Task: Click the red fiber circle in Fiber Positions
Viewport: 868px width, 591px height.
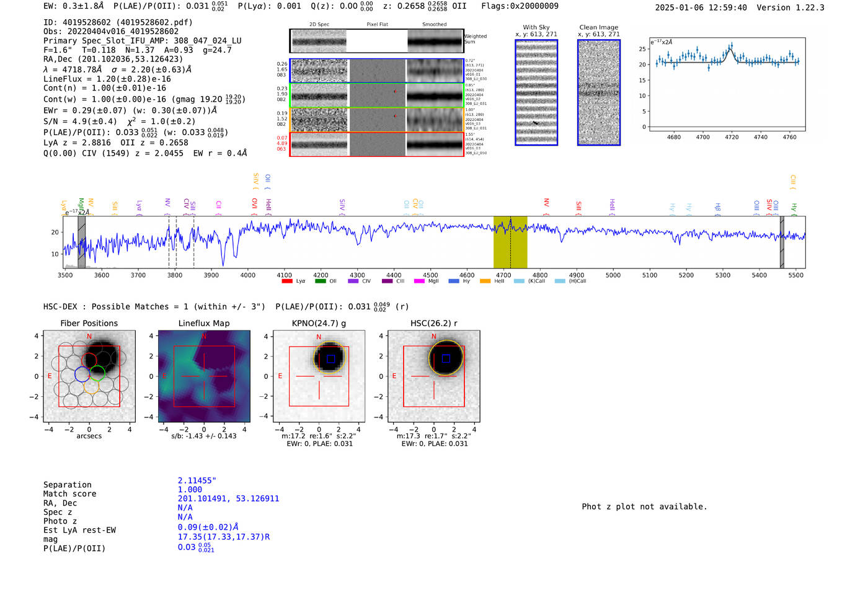Action: 89,360
